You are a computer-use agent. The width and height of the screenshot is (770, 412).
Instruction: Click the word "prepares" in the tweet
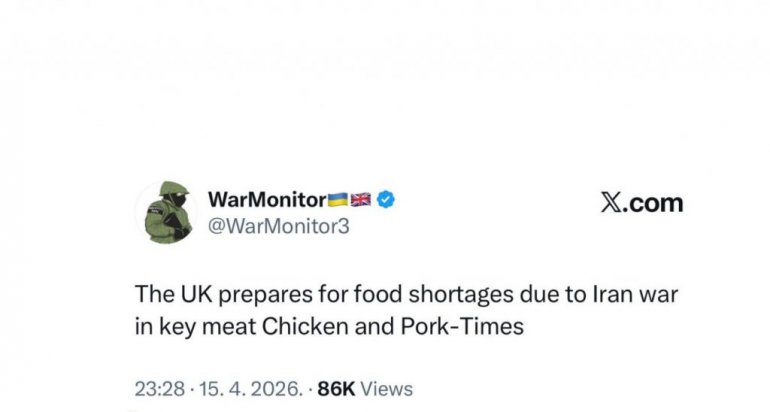click(247, 297)
